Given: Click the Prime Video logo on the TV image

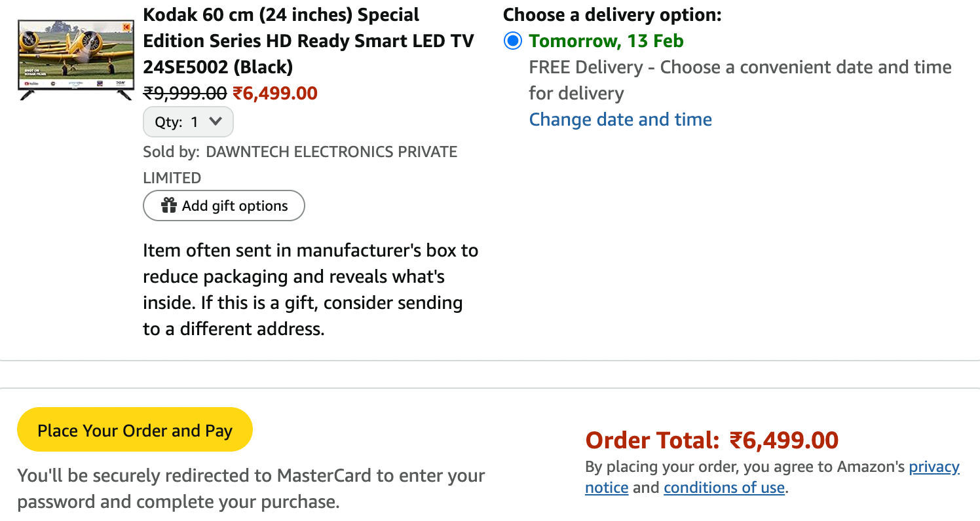Looking at the screenshot, I should (x=76, y=83).
